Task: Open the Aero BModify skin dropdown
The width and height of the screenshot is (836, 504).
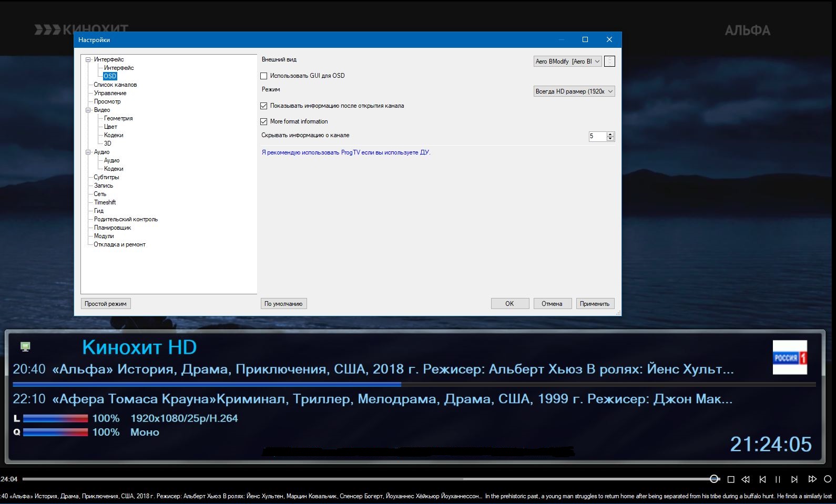Action: 567,61
